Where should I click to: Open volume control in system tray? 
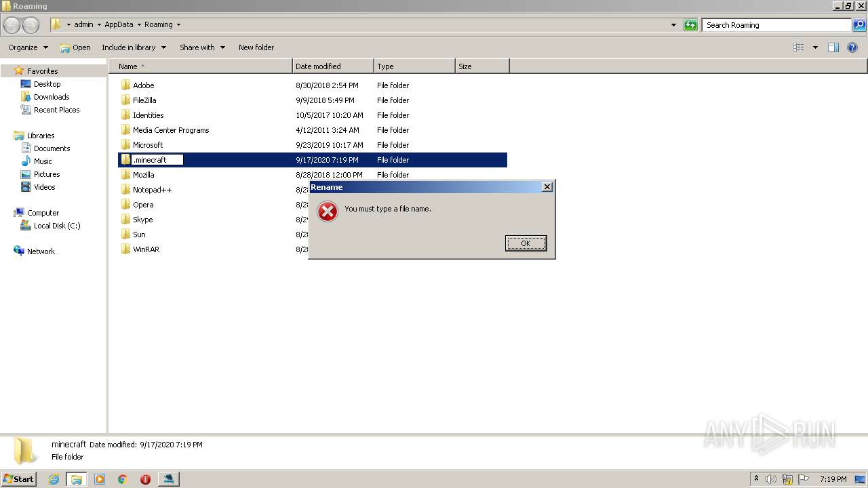(771, 479)
